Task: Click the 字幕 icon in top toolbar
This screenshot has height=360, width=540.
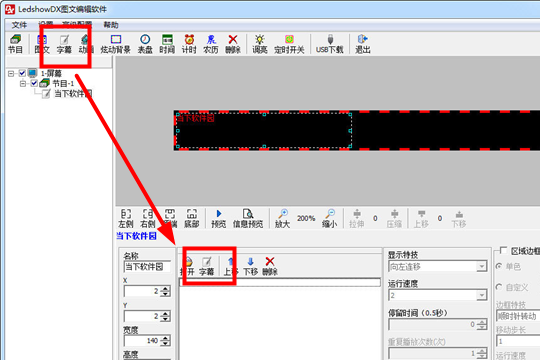Action: (64, 44)
